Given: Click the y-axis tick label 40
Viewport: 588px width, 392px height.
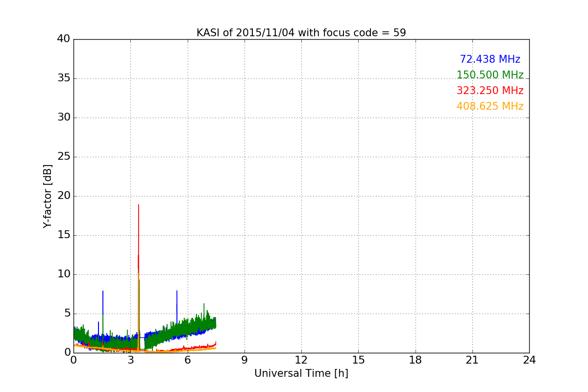Looking at the screenshot, I should coord(64,39).
